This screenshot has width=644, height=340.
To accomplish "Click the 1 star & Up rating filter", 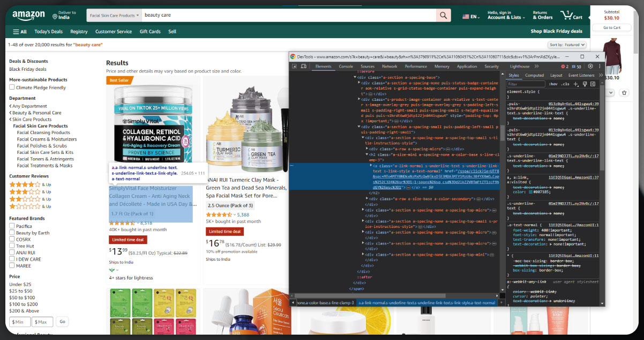I will pos(31,206).
